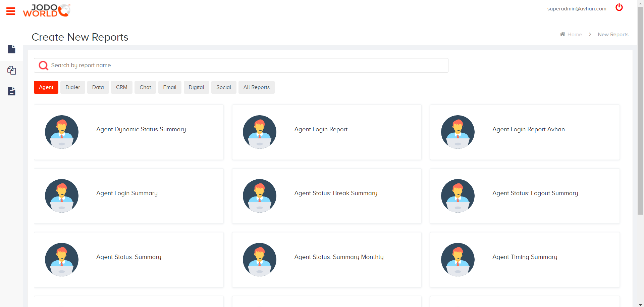This screenshot has width=644, height=307.
Task: Switch to the Dialer reports category
Action: [72, 87]
